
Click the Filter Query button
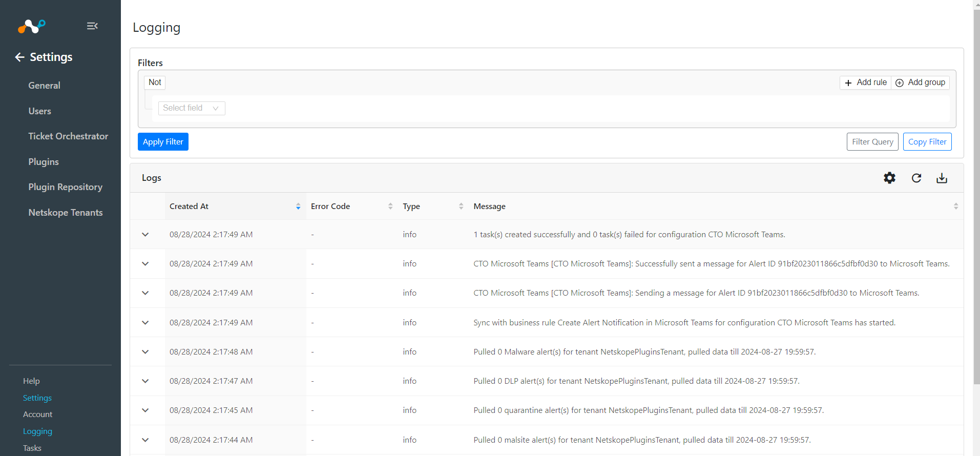pos(872,142)
